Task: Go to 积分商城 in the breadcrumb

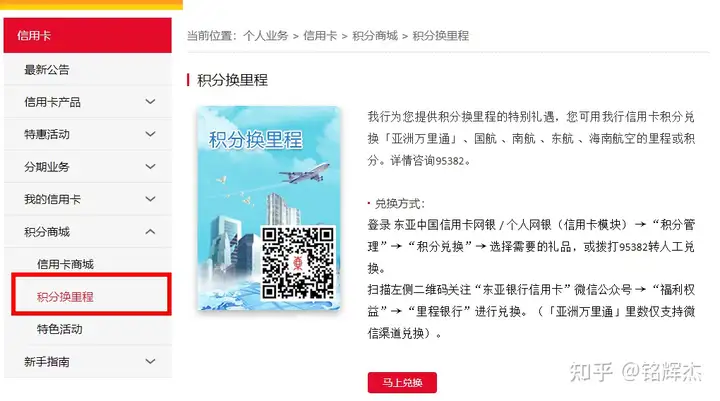Action: pyautogui.click(x=375, y=36)
